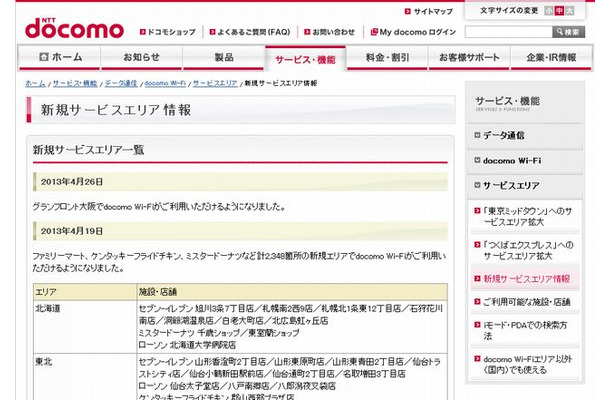Click docomo Wi-Fi in the breadcrumb

(165, 83)
